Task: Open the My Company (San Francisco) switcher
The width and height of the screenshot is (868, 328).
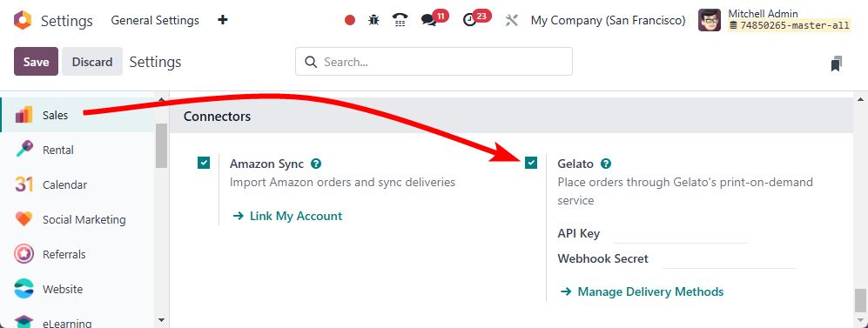Action: pos(608,21)
